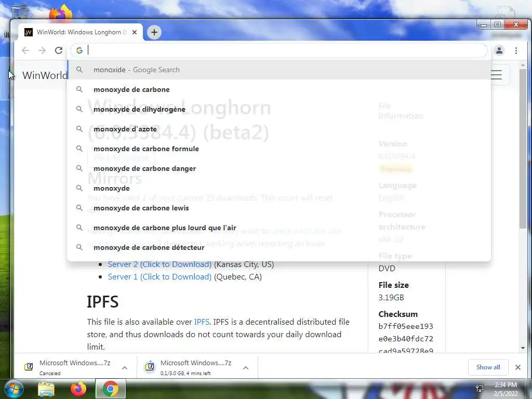Open Server 2 (Click to Download) link

159,264
